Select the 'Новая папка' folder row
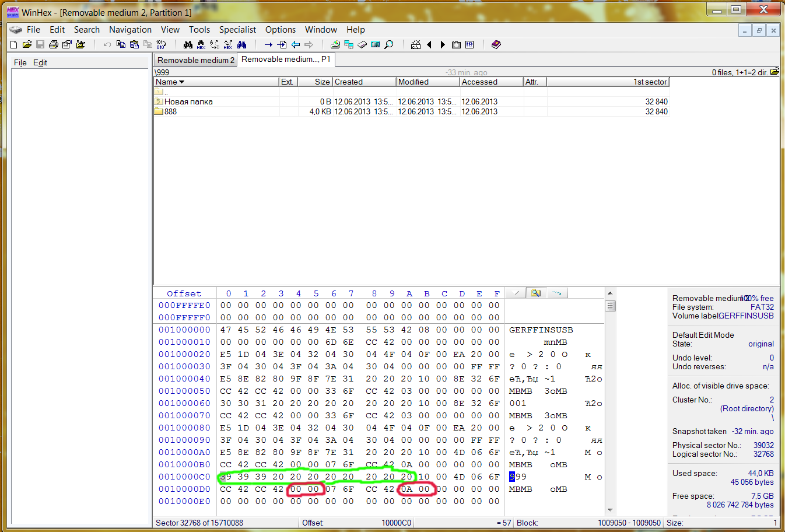Viewport: 785px width, 532px height. pyautogui.click(x=411, y=101)
